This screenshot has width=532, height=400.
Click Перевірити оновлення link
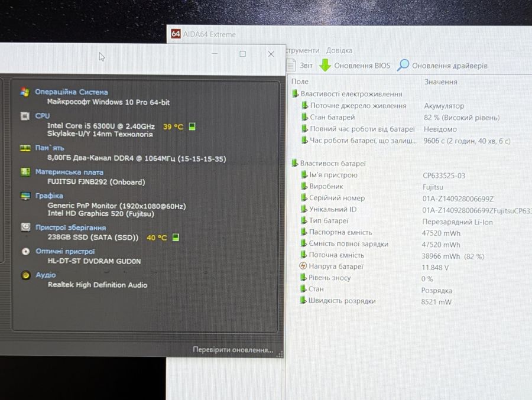tap(233, 349)
